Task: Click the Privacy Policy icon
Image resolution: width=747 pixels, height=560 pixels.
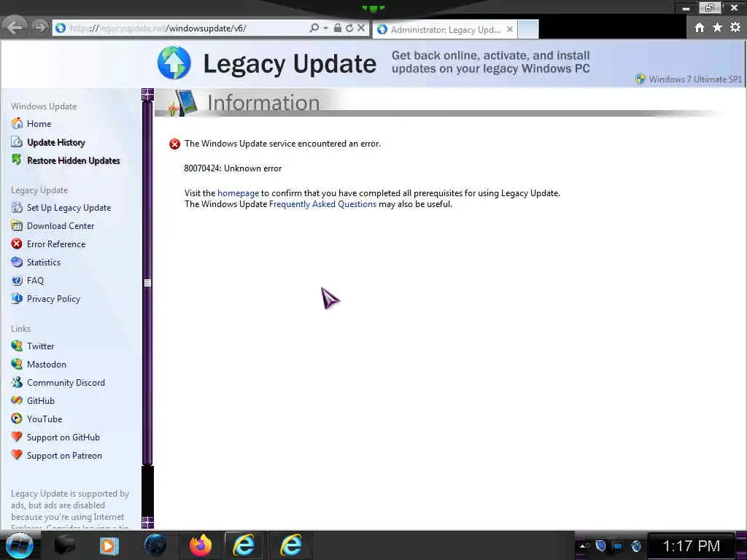Action: click(17, 298)
